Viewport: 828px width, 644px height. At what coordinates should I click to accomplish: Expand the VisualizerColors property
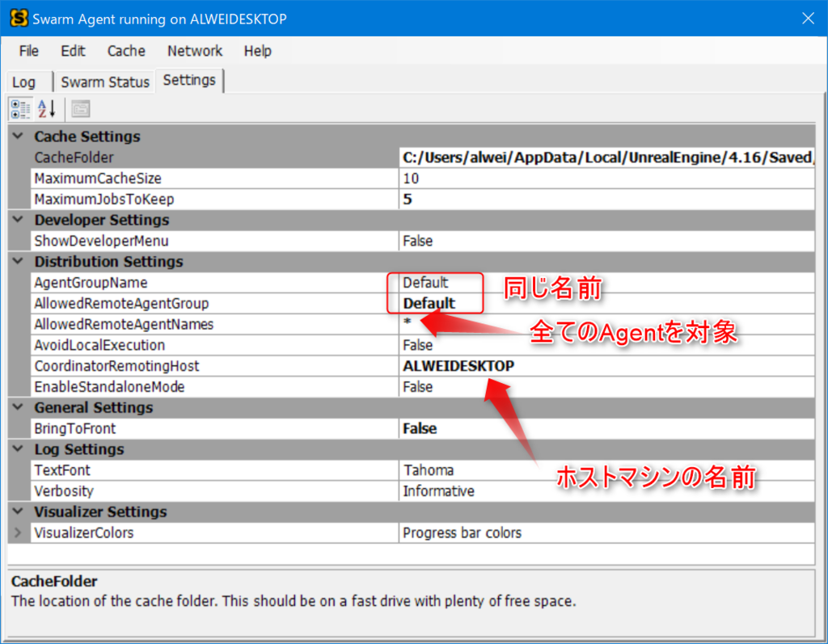pos(18,532)
